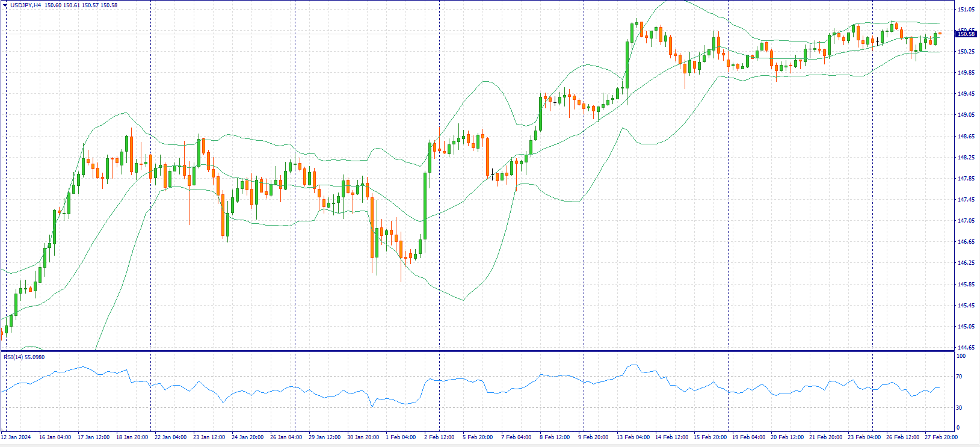Click the RSI(14) 55.0980 indicator label
Screen dimensions: 980x447
pos(24,357)
